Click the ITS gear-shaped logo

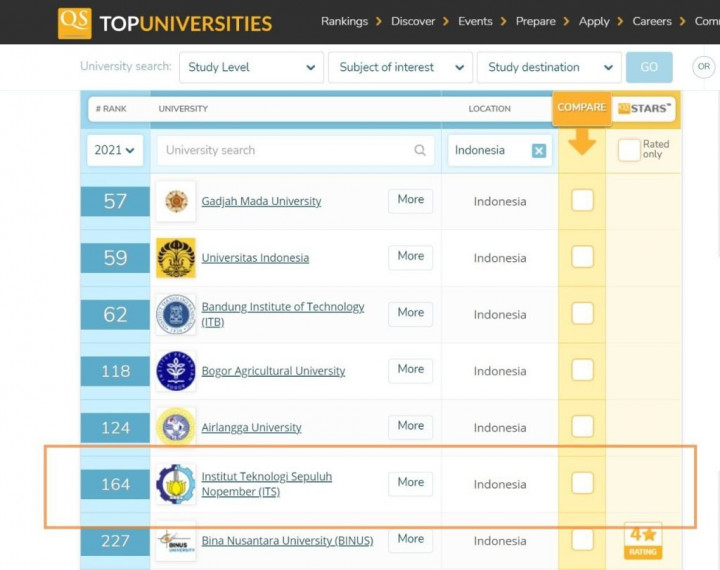[x=176, y=484]
